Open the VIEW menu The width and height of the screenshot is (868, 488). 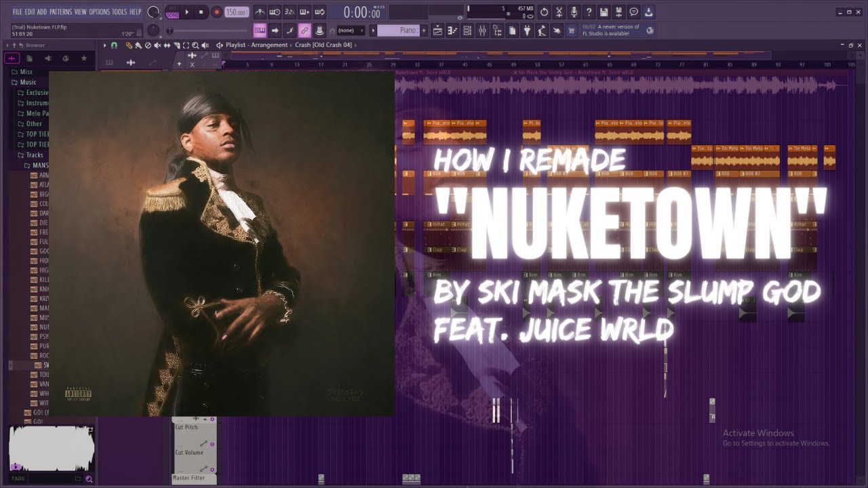tap(80, 12)
